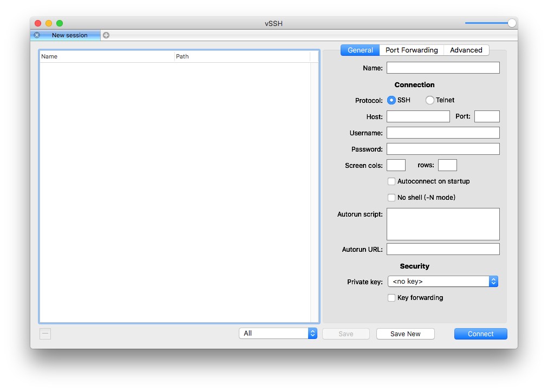Focus the Password input field

tap(443, 149)
